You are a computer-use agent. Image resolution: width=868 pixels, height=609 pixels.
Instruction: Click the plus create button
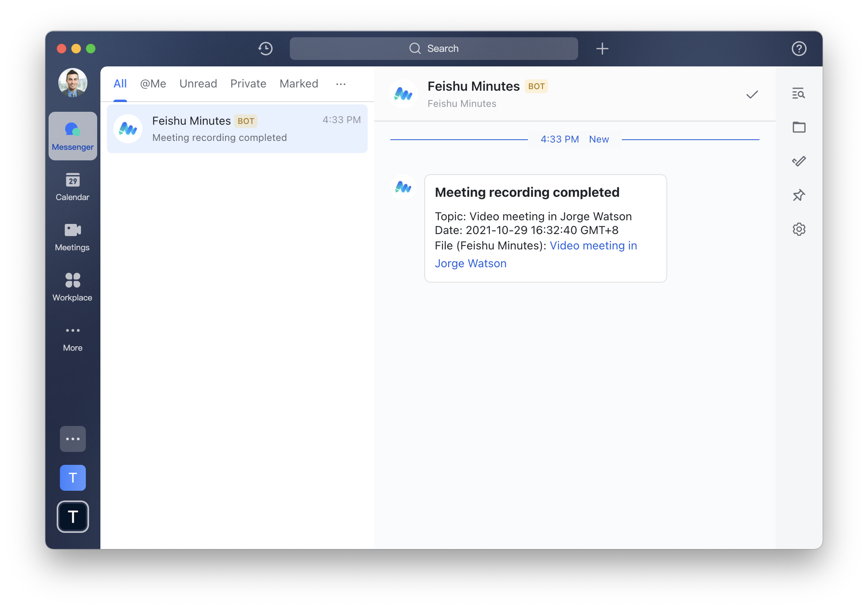coord(602,49)
